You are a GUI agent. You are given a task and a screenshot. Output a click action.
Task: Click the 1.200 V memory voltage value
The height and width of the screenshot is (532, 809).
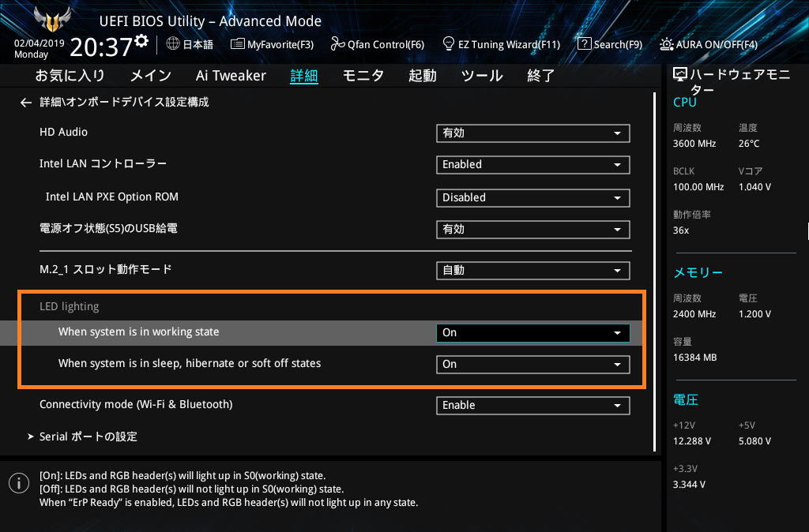click(x=754, y=314)
